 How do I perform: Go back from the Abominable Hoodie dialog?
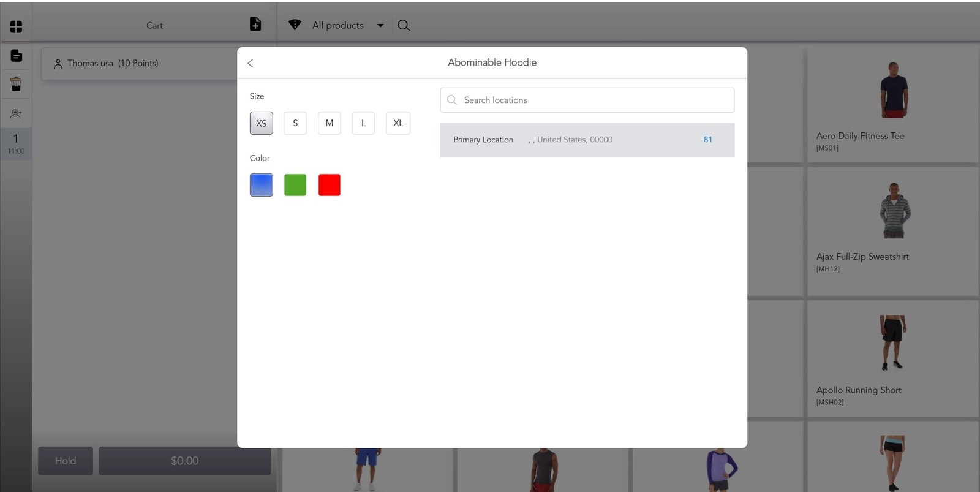pos(251,63)
